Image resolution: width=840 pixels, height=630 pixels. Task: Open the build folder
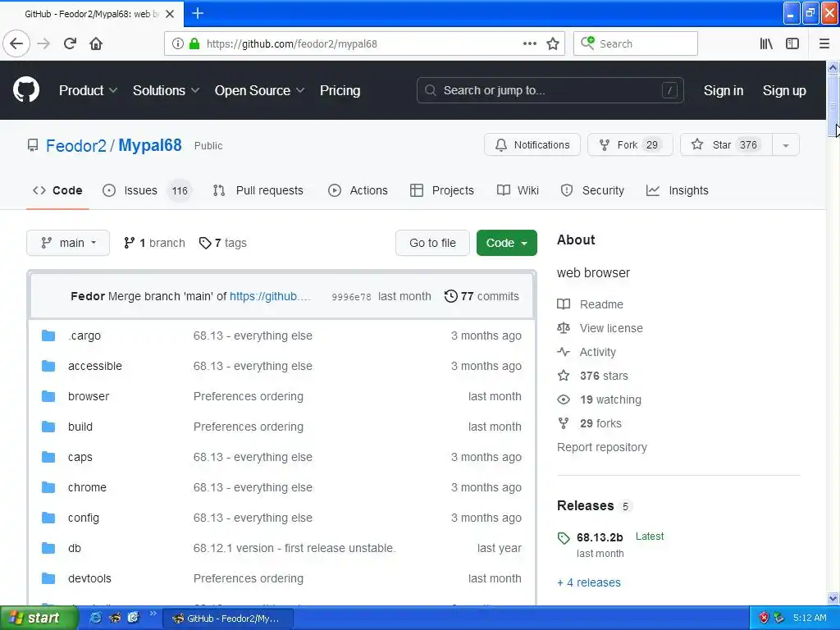[x=80, y=427]
